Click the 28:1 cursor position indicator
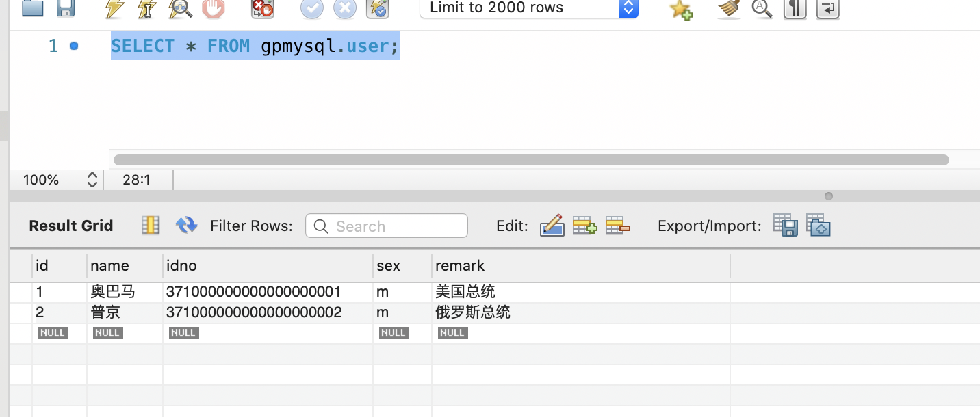 tap(137, 180)
